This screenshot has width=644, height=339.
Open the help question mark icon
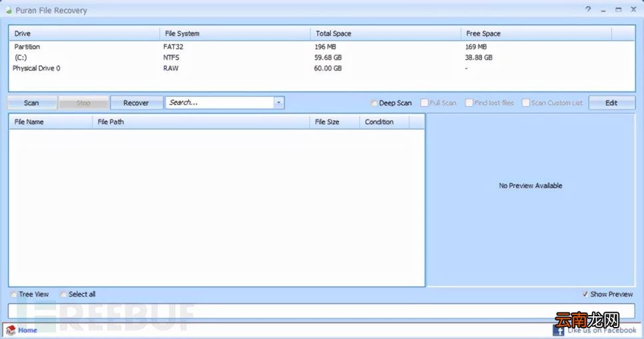588,9
